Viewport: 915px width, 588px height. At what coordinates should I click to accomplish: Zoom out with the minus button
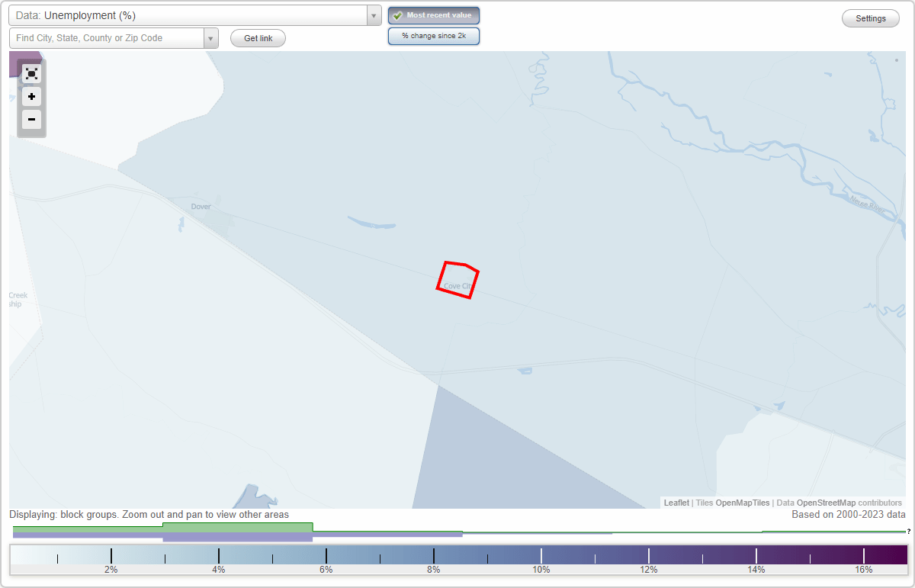tap(31, 120)
